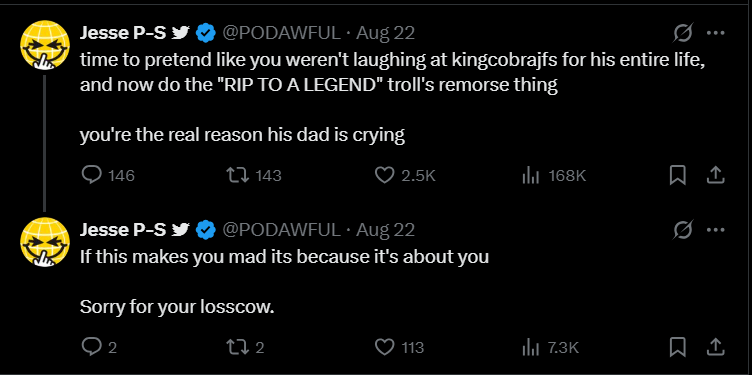Open the more options menu on first tweet
This screenshot has width=752, height=375.
pyautogui.click(x=716, y=33)
